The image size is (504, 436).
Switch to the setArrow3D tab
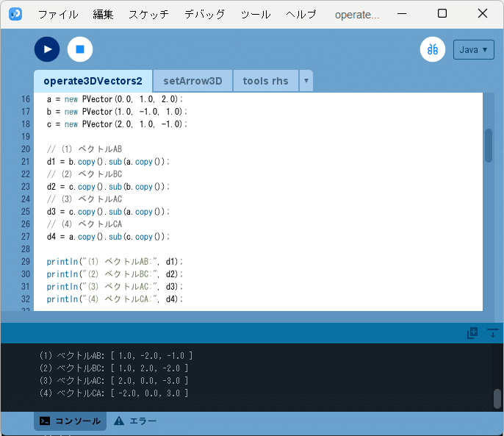[x=192, y=81]
